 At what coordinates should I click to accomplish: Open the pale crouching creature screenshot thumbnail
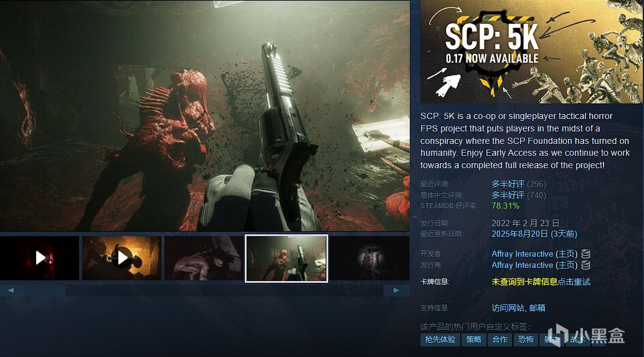tap(204, 258)
